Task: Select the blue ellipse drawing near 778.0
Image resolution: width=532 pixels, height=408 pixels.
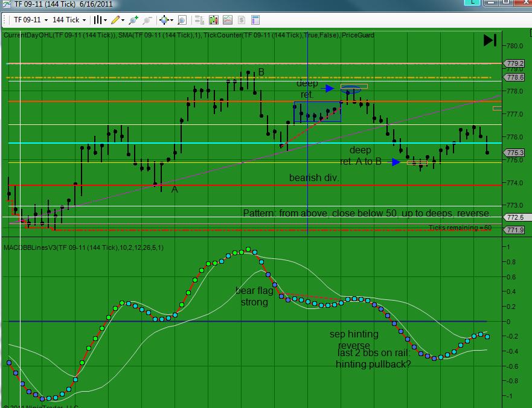Action: (x=351, y=89)
